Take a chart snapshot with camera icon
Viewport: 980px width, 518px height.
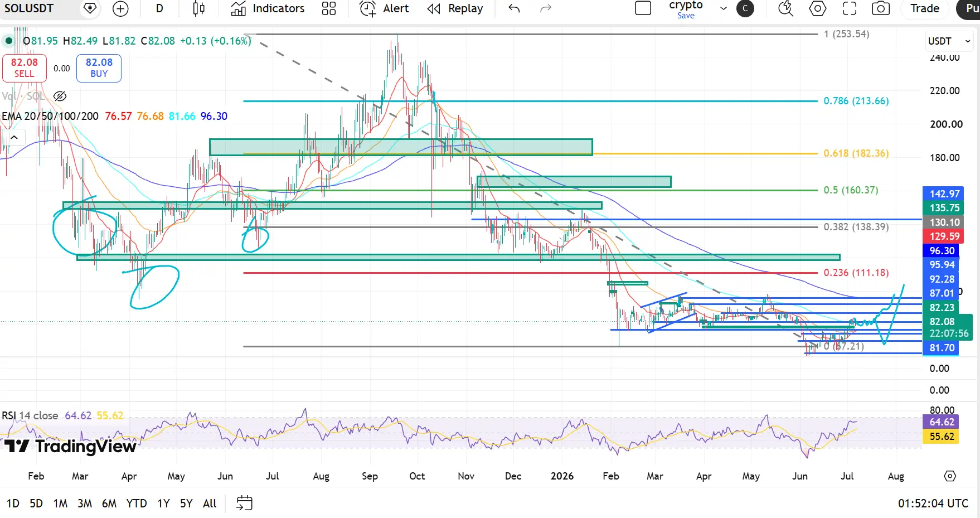click(x=881, y=8)
